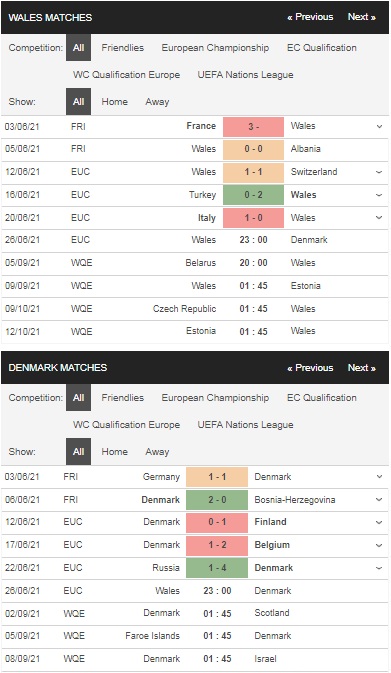The height and width of the screenshot is (673, 391).
Task: Open the 1 - 4 Russia Denmark score
Action: tap(217, 568)
